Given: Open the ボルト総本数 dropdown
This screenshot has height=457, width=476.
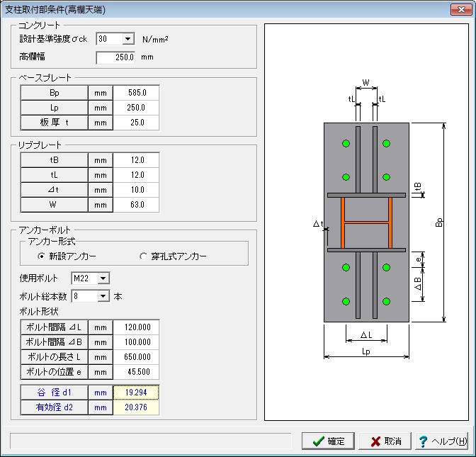Looking at the screenshot, I should (x=103, y=296).
